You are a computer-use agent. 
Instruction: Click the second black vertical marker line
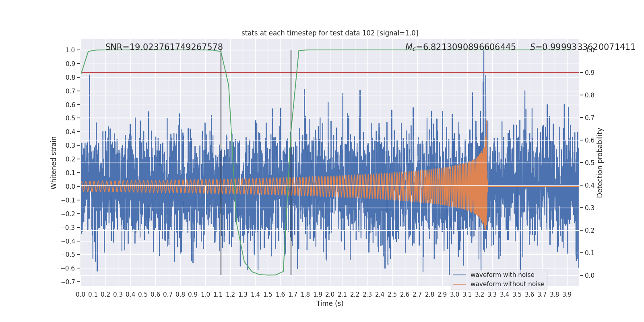pos(291,163)
